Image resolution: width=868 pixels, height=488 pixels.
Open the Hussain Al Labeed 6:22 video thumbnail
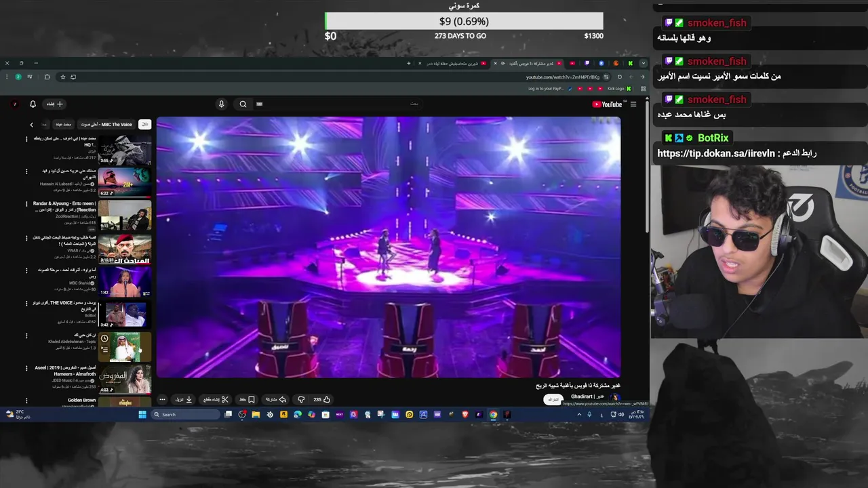(125, 182)
